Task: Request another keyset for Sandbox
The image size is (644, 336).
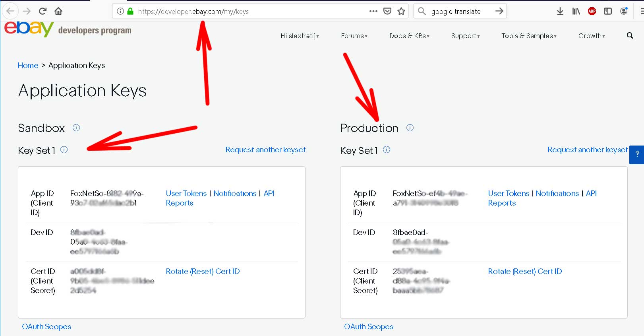Action: click(x=265, y=150)
